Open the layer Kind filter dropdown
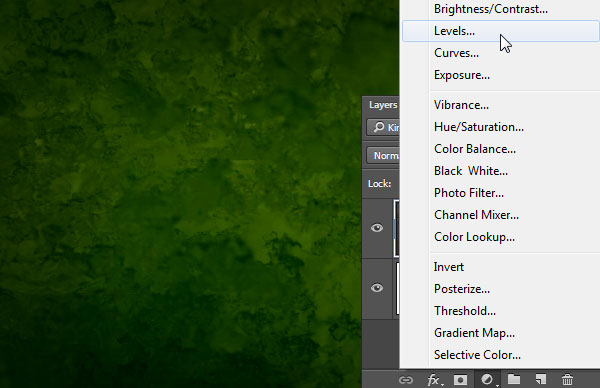The image size is (600, 388). click(383, 127)
